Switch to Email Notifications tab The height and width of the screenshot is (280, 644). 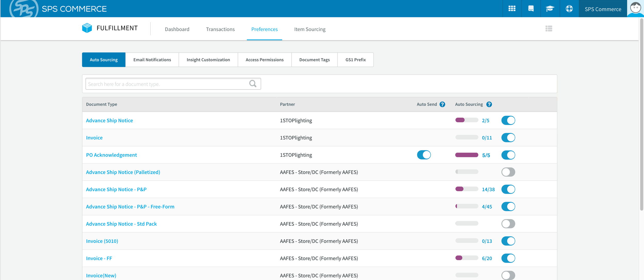coord(152,60)
